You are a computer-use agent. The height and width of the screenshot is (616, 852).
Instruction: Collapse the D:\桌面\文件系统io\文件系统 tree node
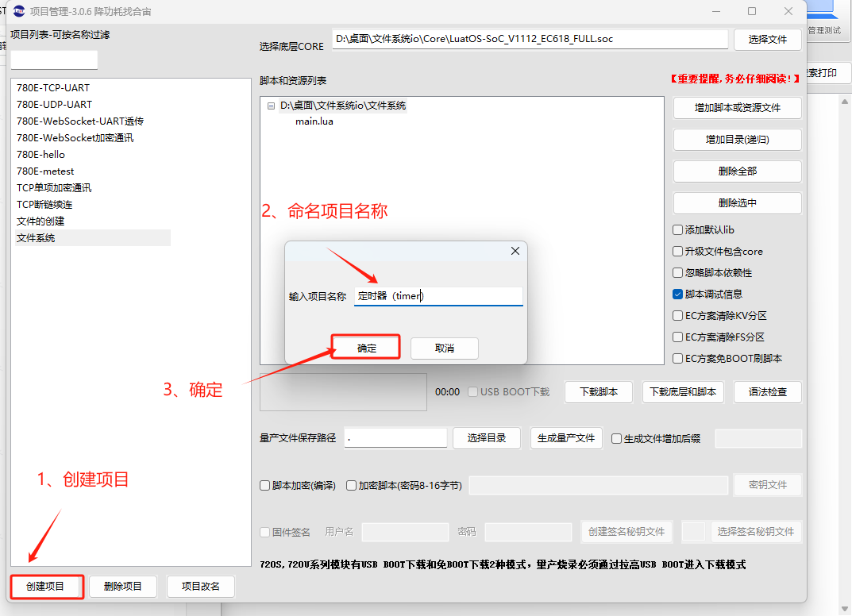[x=271, y=106]
